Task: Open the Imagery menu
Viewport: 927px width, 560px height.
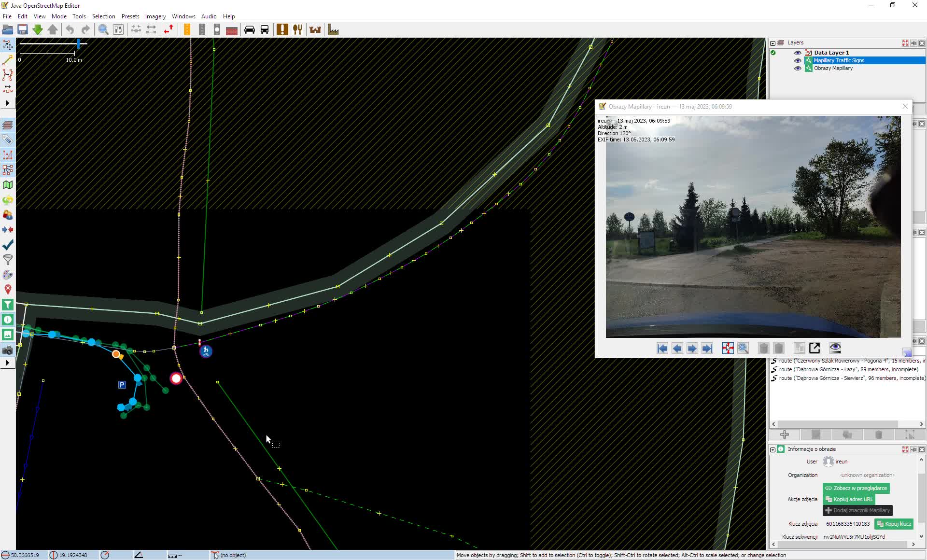Action: (155, 16)
